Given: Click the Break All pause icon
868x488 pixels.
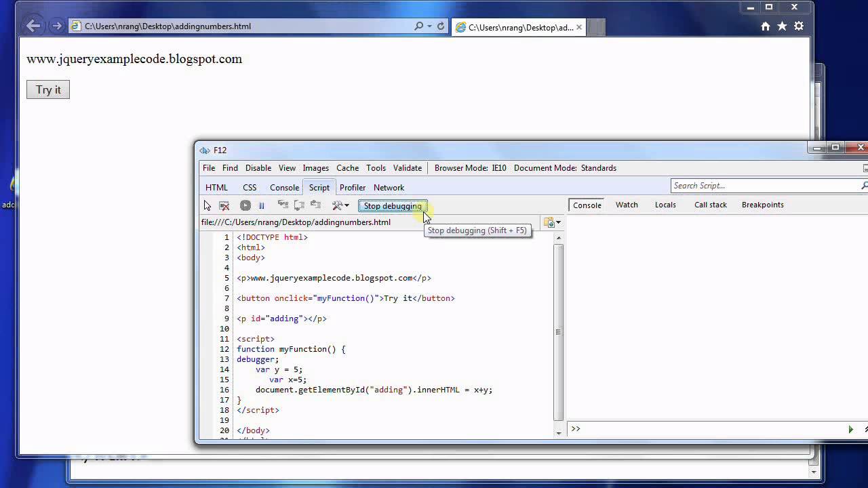Looking at the screenshot, I should pyautogui.click(x=261, y=205).
